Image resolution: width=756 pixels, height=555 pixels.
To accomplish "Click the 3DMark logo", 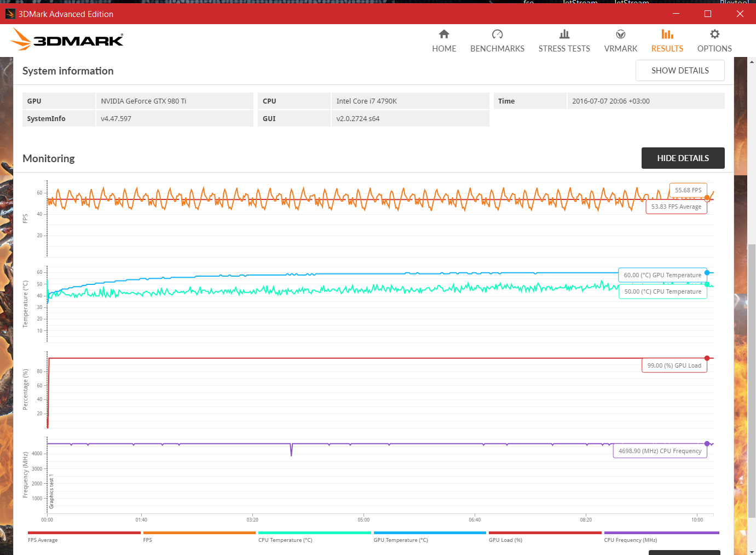I will (67, 39).
